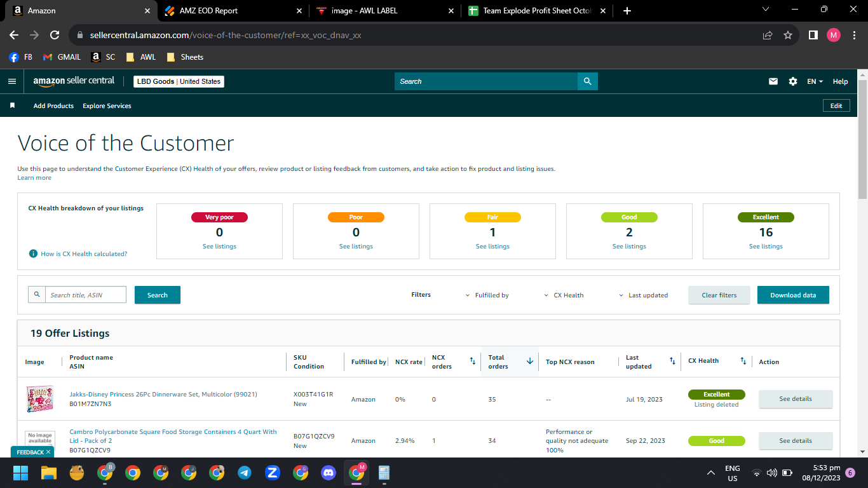
Task: Click the Edit button
Action: click(836, 105)
